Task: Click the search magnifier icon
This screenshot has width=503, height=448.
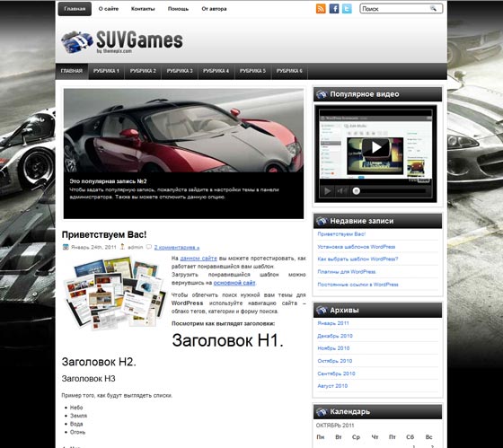Action: point(433,9)
